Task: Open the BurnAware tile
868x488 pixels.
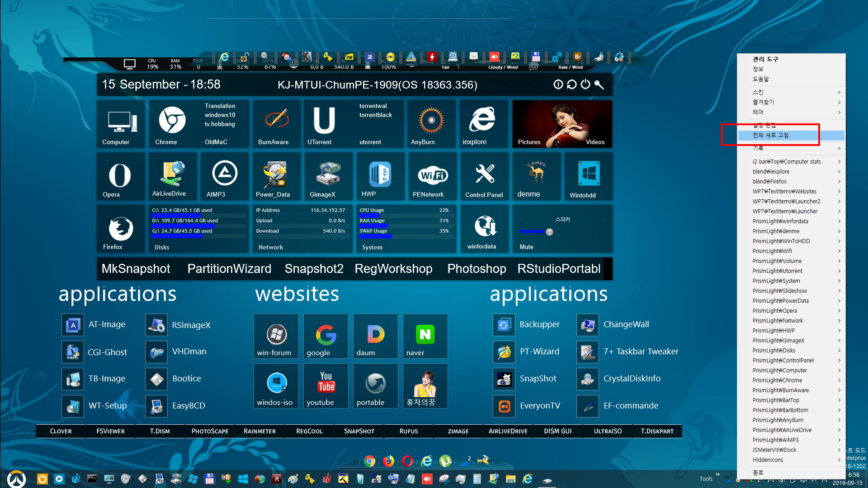Action: click(276, 124)
